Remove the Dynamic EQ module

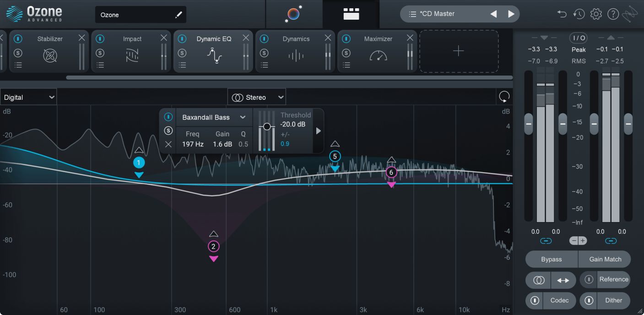246,38
